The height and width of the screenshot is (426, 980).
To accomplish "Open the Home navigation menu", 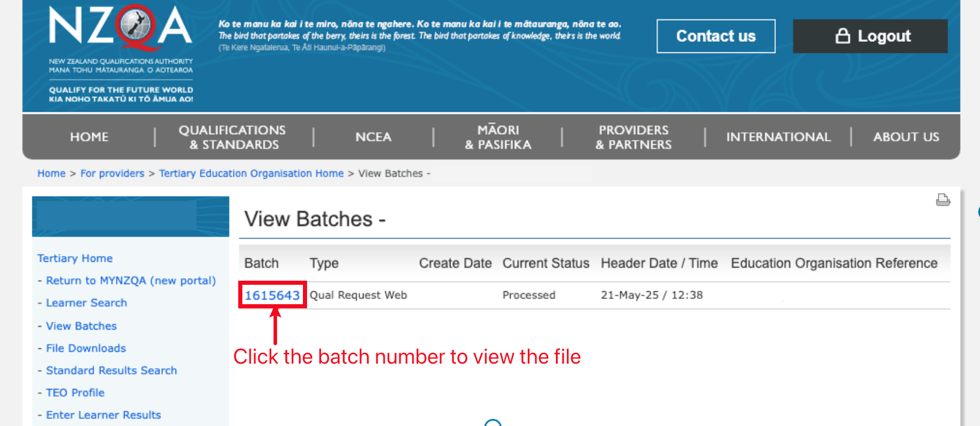I will pos(89,137).
